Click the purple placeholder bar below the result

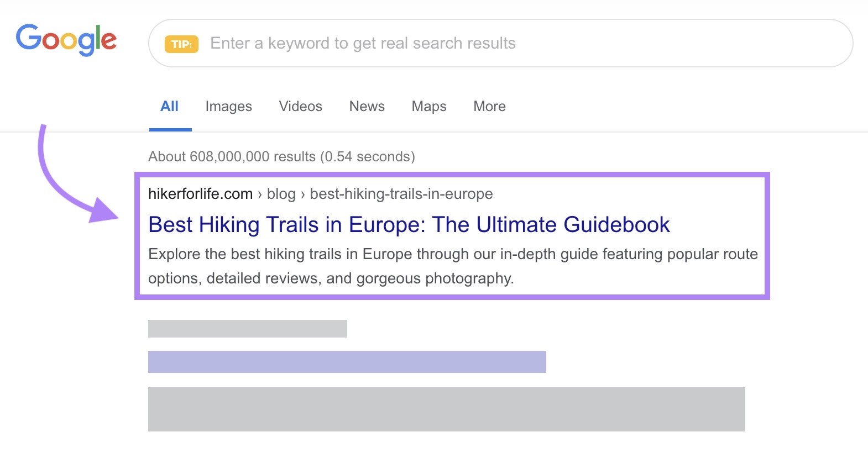coord(346,362)
